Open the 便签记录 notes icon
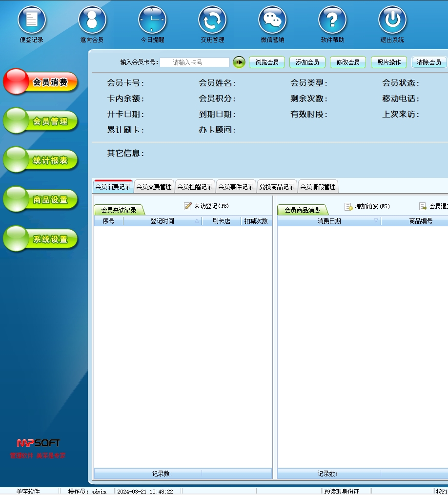This screenshot has height=495, width=448. point(32,20)
